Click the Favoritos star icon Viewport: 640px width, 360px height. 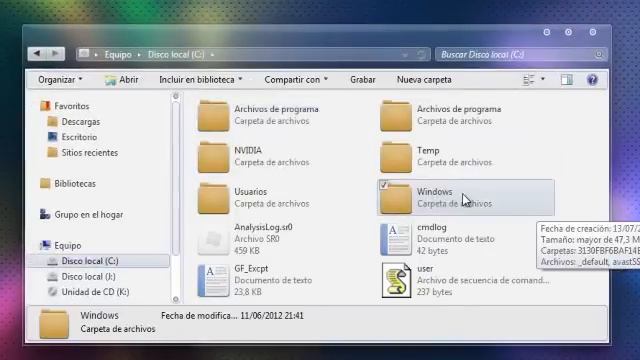(45, 106)
